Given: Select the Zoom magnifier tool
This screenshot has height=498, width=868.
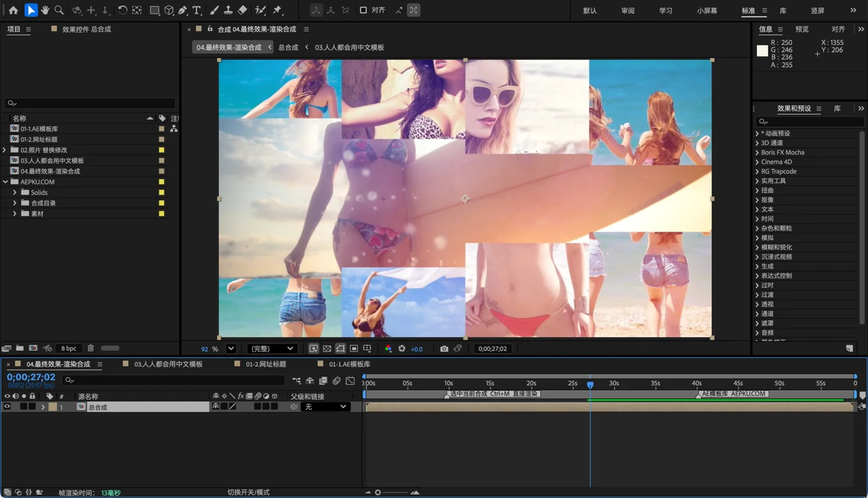Looking at the screenshot, I should tap(59, 10).
